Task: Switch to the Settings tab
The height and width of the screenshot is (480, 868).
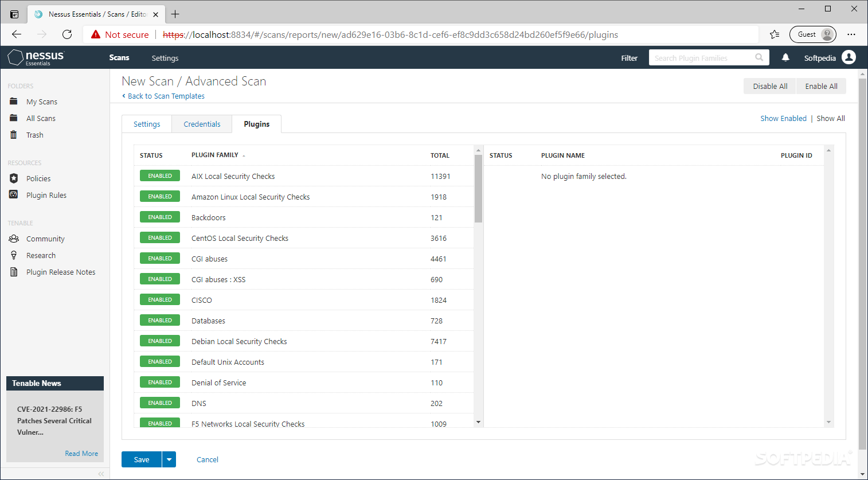Action: (x=147, y=124)
